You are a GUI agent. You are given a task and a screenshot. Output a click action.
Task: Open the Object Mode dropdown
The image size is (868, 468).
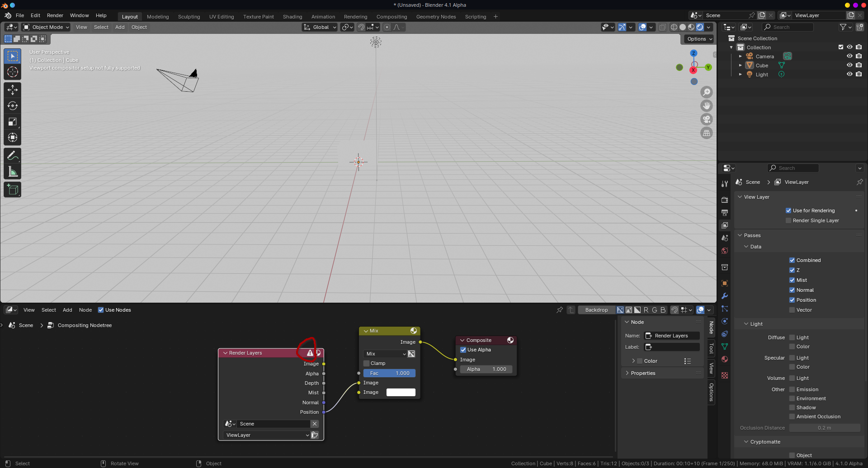tap(46, 27)
